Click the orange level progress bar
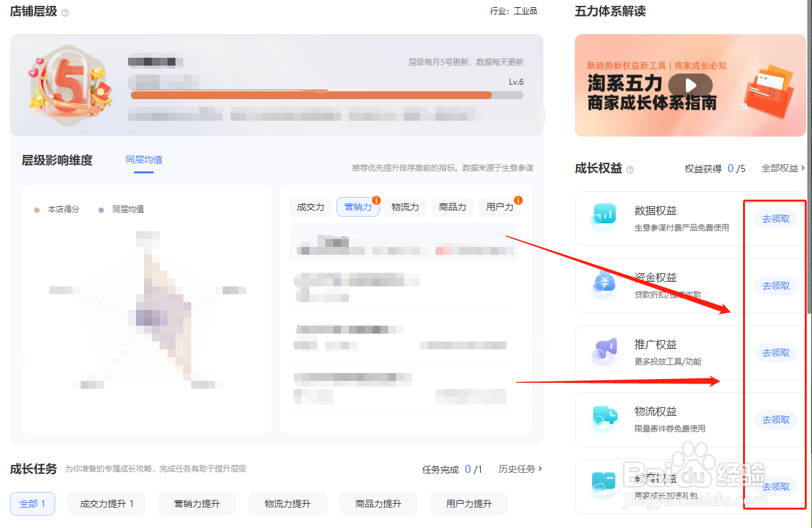The width and height of the screenshot is (812, 528). coord(327,95)
